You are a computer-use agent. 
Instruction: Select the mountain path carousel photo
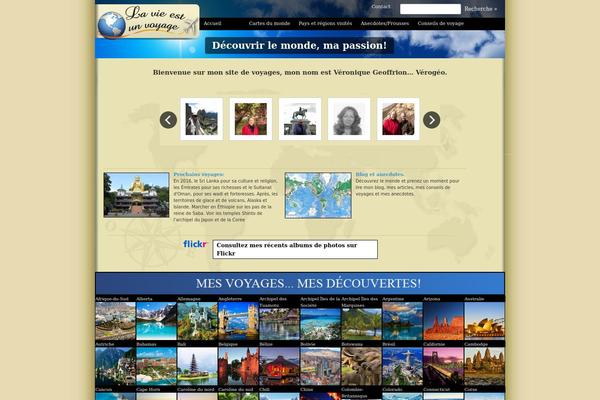tap(202, 119)
